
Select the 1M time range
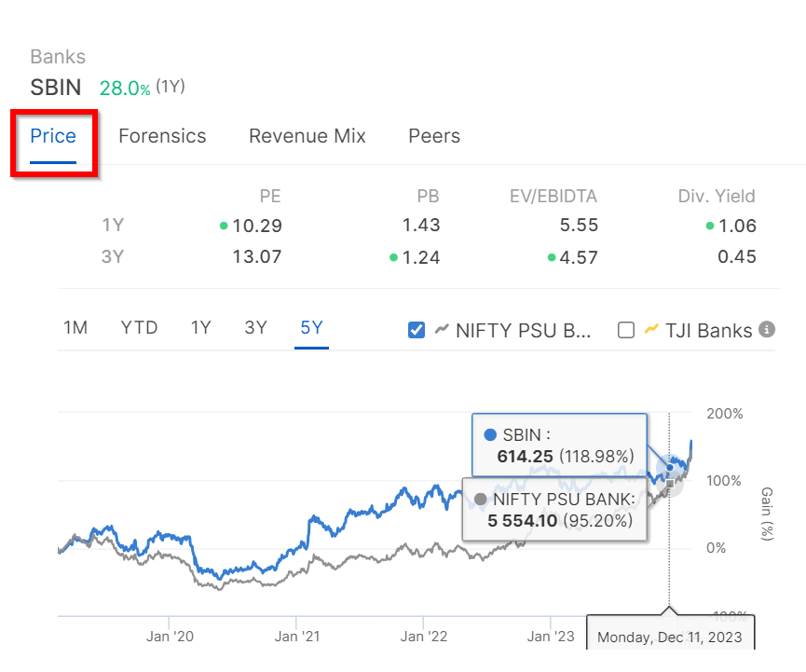pos(75,327)
